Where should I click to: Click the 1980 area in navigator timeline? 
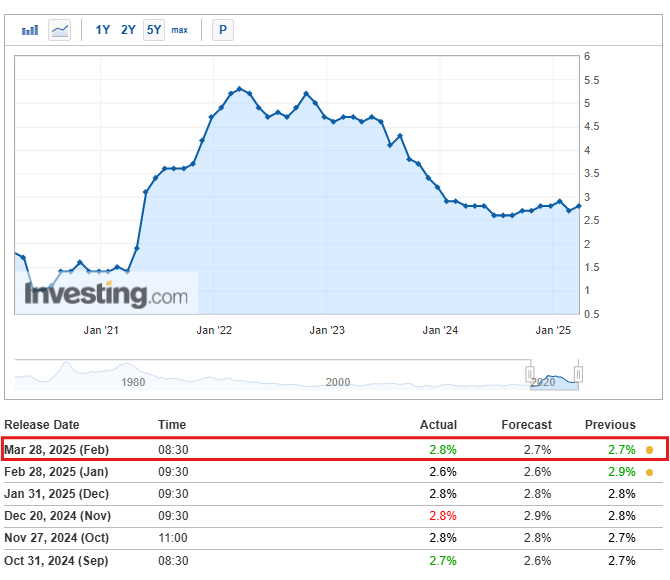point(133,382)
